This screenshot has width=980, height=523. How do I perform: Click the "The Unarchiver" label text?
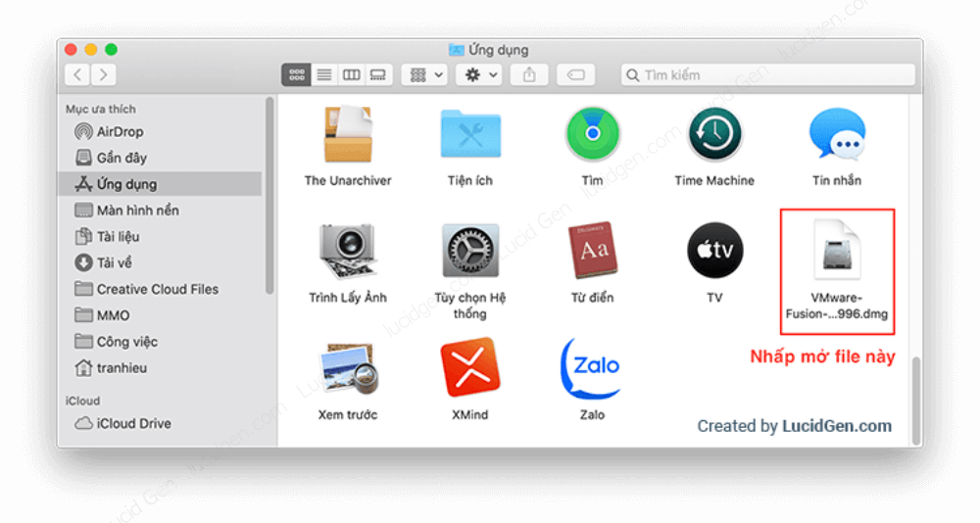348,180
